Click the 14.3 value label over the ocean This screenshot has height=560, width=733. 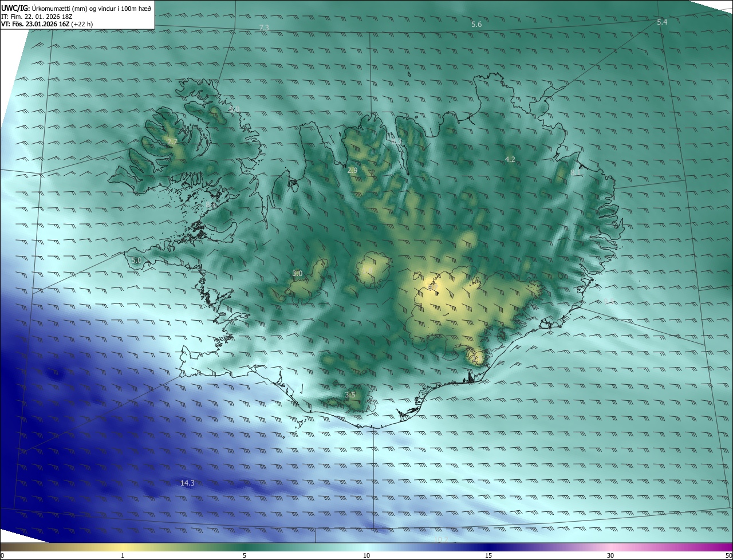187,483
